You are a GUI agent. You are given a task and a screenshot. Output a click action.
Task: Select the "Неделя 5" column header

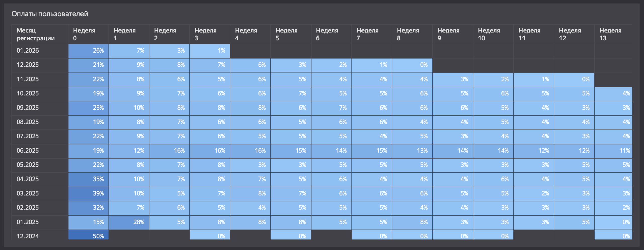[286, 34]
